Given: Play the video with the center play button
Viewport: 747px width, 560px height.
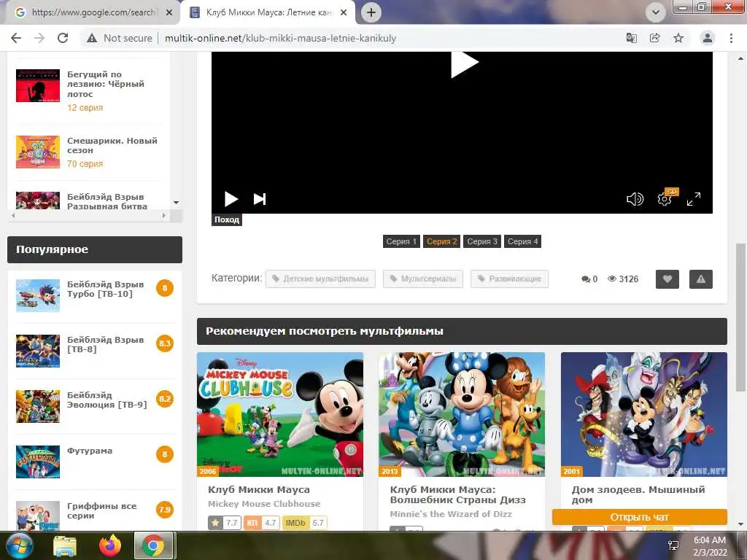Looking at the screenshot, I should click(x=465, y=64).
